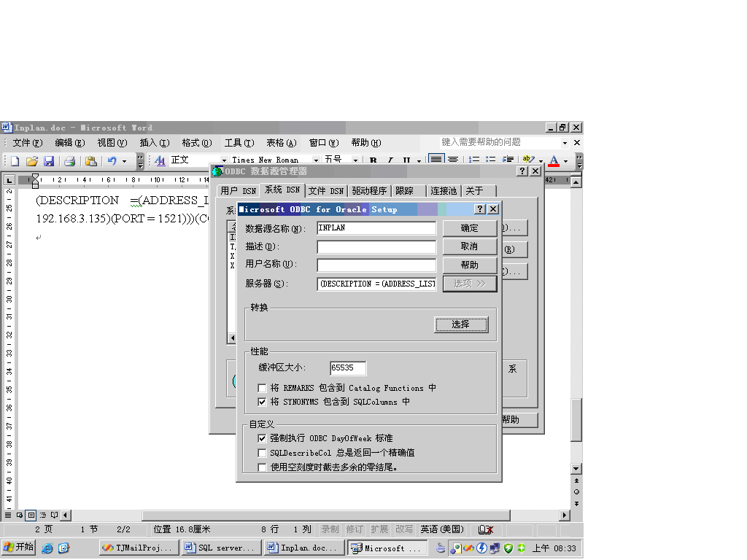This screenshot has width=747, height=560.
Task: Open the 工具 menu in Word
Action: [239, 143]
